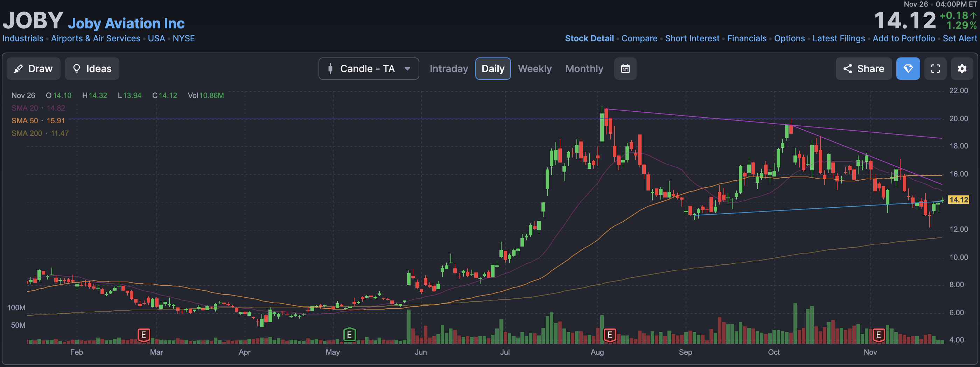Click the 100M volume axis label
Image resolution: width=980 pixels, height=367 pixels.
tap(16, 307)
